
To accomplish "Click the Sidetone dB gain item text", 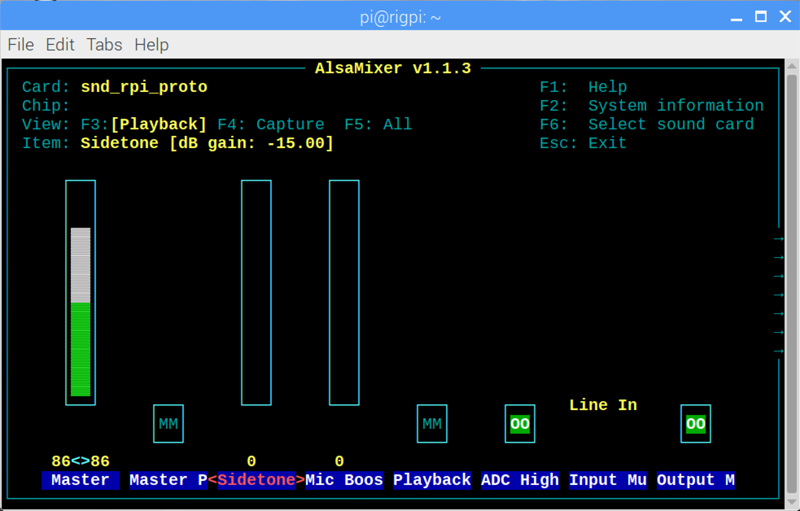I will (207, 143).
